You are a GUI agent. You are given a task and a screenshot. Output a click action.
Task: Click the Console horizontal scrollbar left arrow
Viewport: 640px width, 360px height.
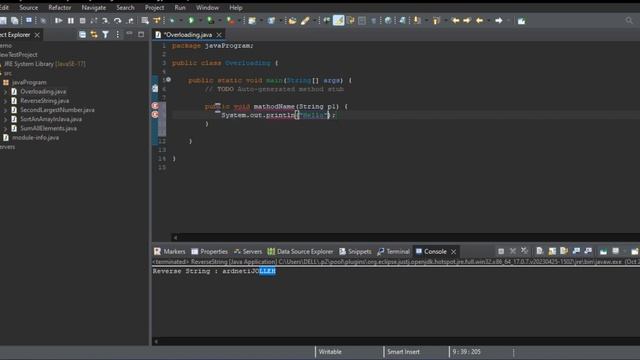pyautogui.click(x=156, y=341)
